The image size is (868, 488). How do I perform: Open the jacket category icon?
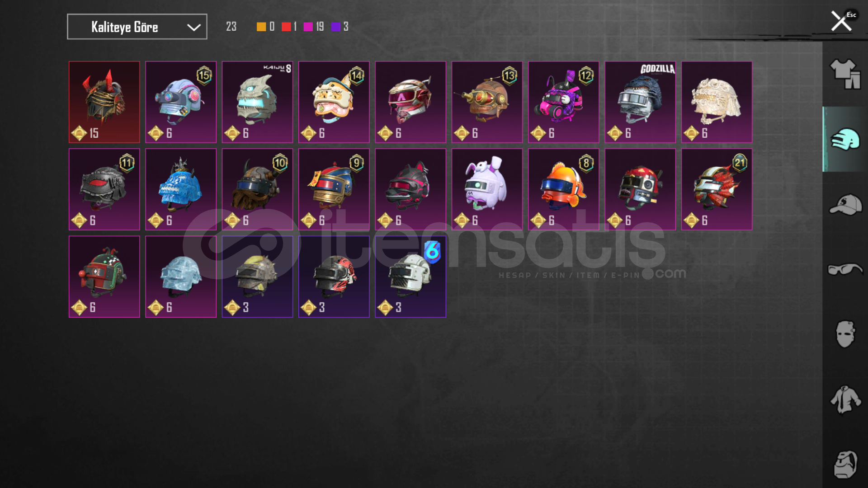(845, 399)
